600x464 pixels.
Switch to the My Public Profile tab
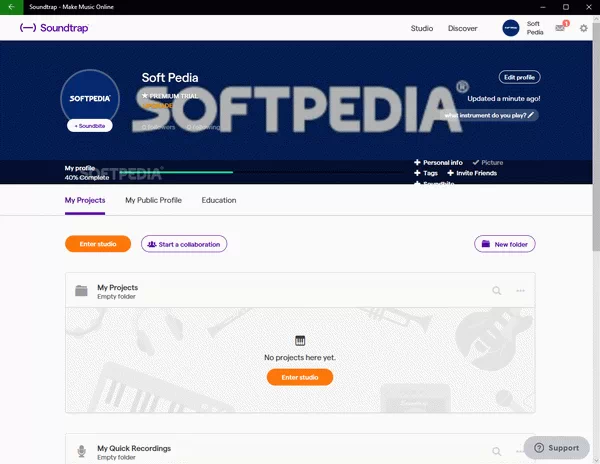(x=153, y=200)
